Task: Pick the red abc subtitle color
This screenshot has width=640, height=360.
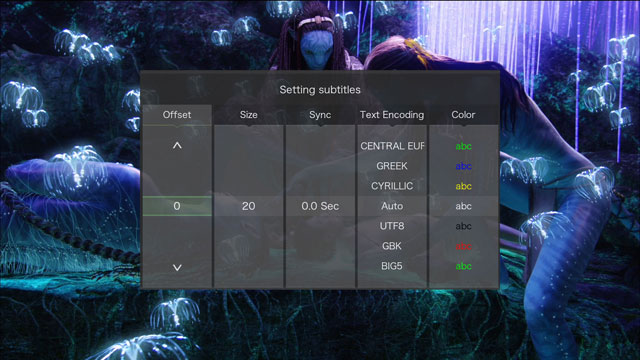Action: coord(463,246)
